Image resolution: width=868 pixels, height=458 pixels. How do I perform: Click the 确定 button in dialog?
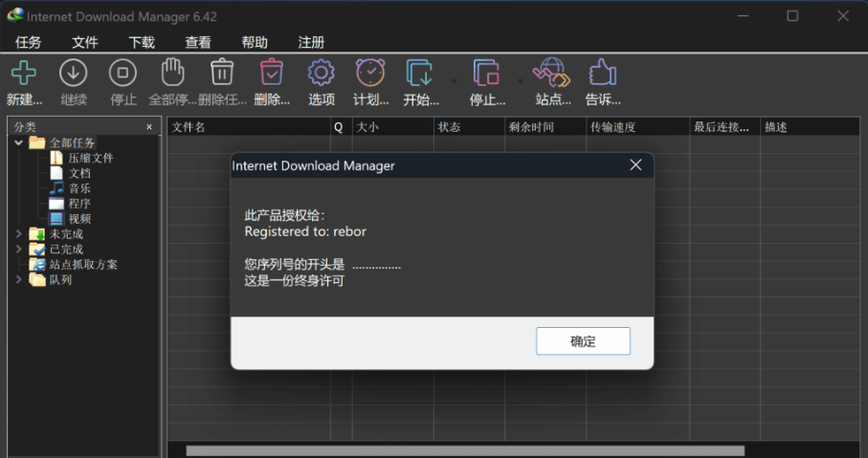pyautogui.click(x=583, y=341)
